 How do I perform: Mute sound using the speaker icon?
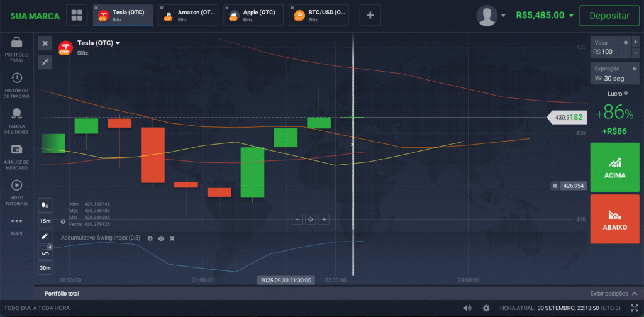pyautogui.click(x=467, y=308)
